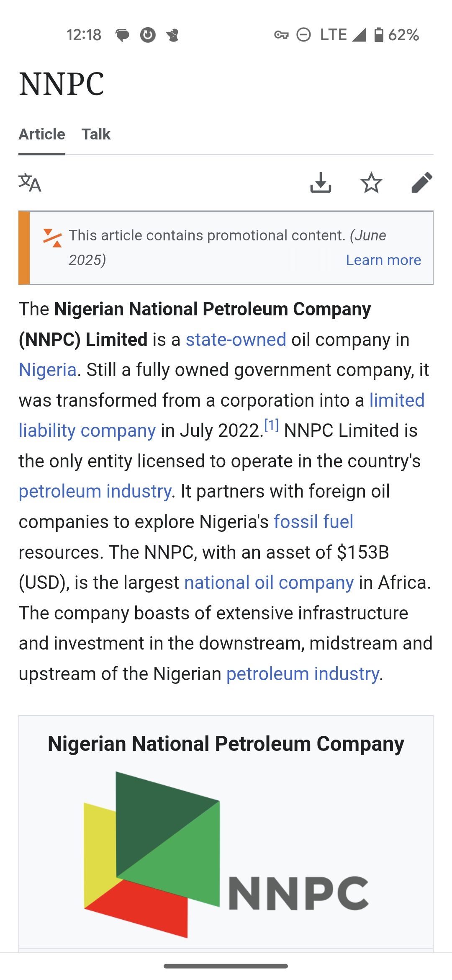Tap the download article icon
The width and height of the screenshot is (452, 980).
pos(321,183)
